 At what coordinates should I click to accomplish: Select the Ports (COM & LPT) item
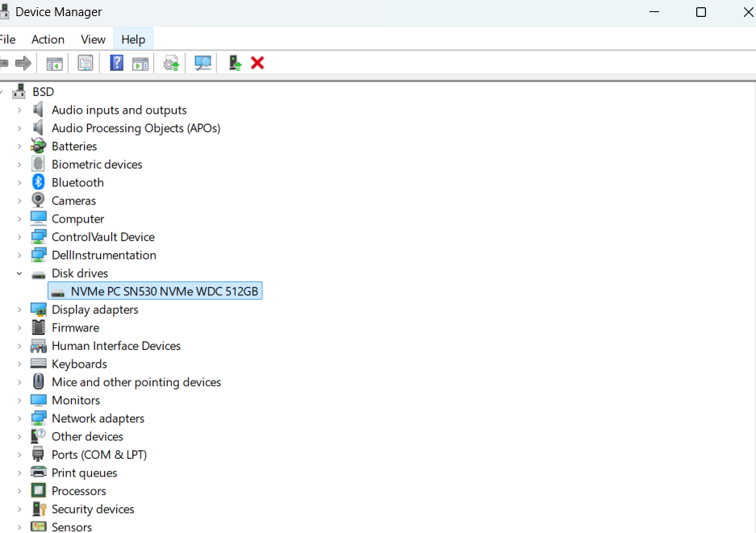(98, 455)
